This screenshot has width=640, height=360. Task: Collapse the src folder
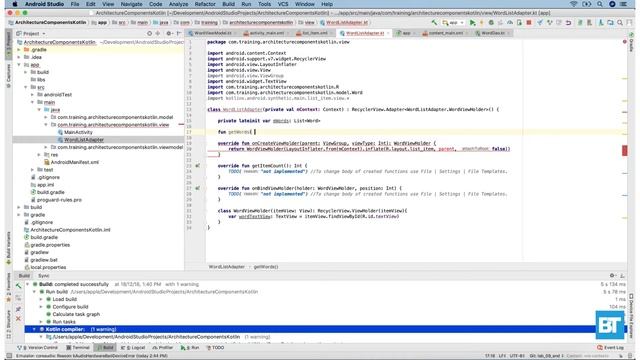pyautogui.click(x=26, y=87)
